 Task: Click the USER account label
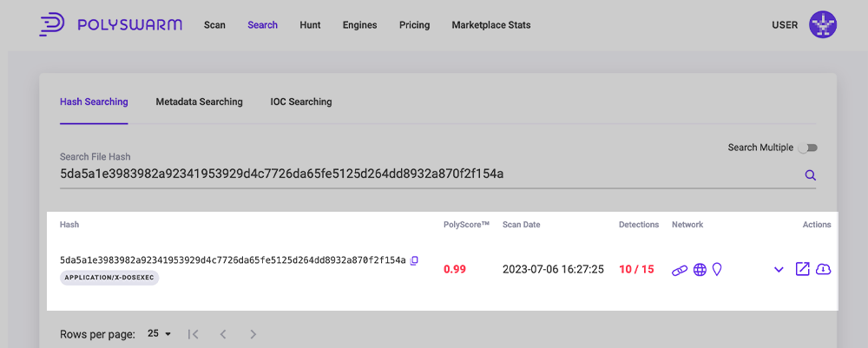tap(785, 25)
